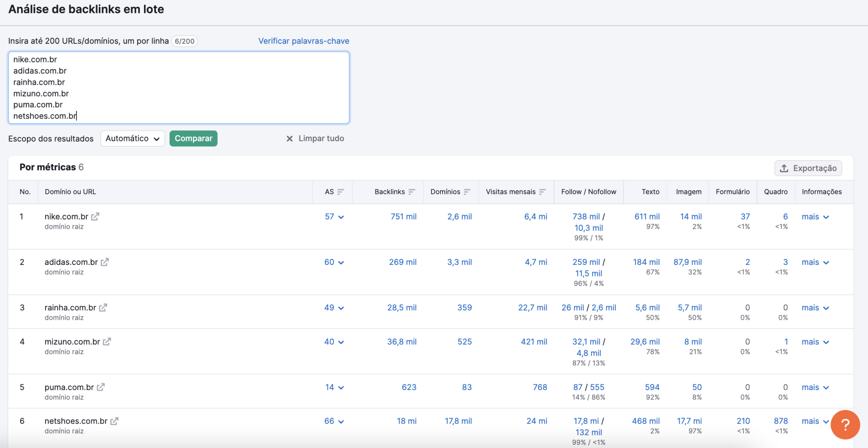Click the 6/200 counter badge
The height and width of the screenshot is (448, 868).
coord(185,41)
